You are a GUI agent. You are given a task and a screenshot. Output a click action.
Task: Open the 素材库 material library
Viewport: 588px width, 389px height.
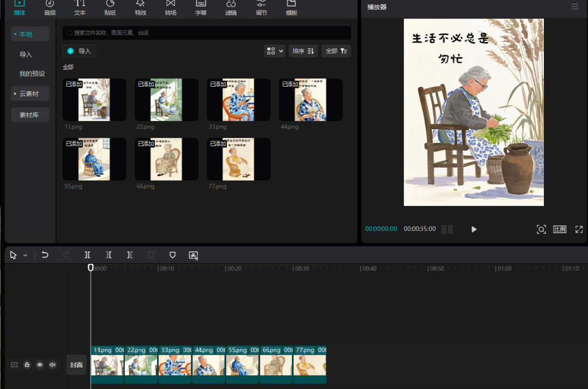click(x=30, y=115)
